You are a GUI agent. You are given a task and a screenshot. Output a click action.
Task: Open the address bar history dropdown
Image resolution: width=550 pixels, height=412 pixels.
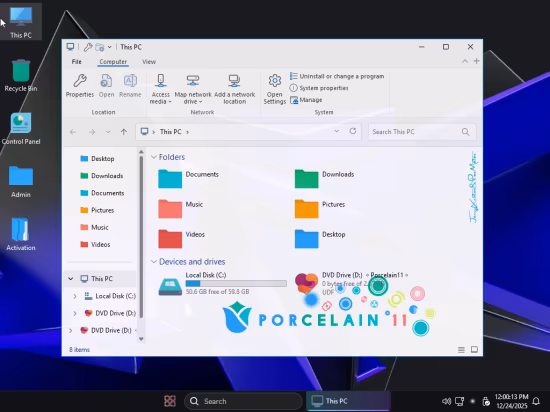[337, 131]
